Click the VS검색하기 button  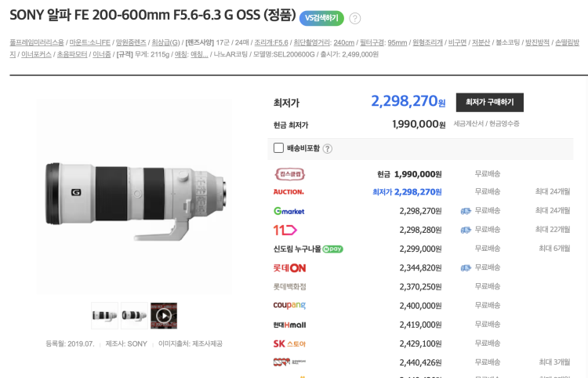point(321,18)
